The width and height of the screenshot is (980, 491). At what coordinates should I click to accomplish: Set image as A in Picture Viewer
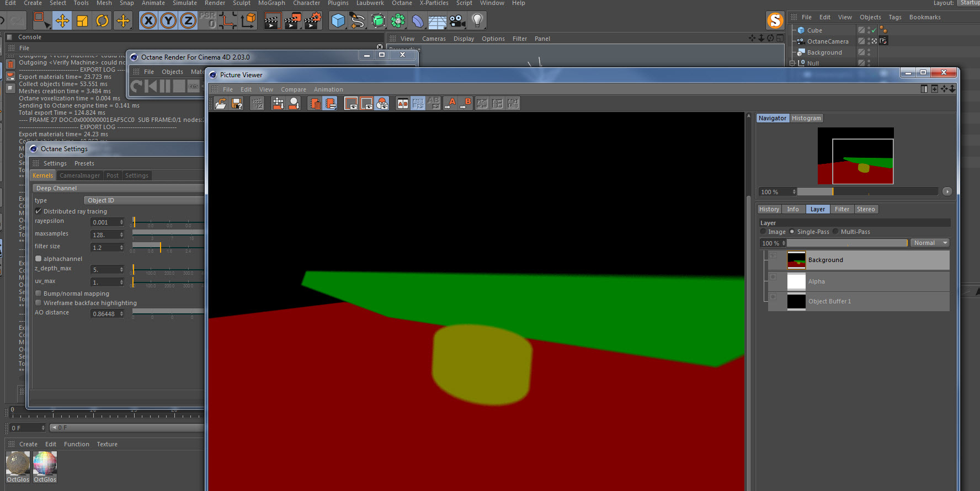tap(451, 103)
